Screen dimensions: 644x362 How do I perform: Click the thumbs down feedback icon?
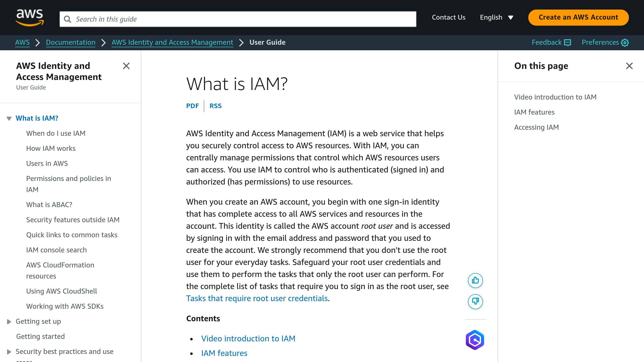[475, 301]
